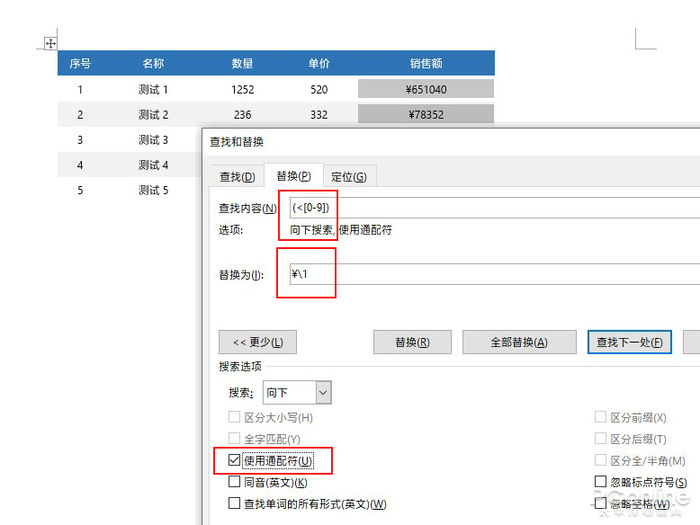
Task: Select the 替换(P) tab
Action: click(x=293, y=176)
